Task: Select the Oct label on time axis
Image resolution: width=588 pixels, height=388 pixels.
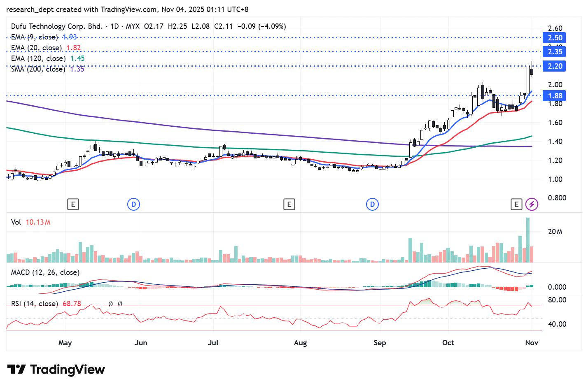Action: pos(448,343)
